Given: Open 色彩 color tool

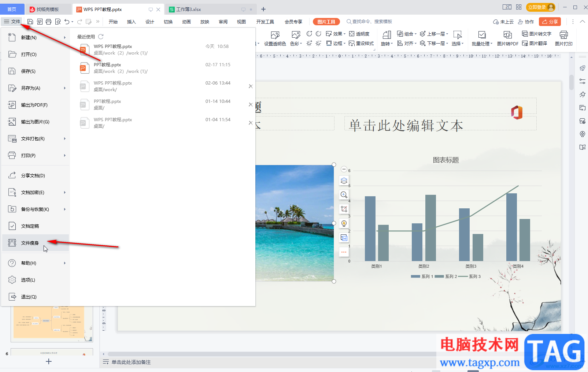Looking at the screenshot, I should (296, 39).
